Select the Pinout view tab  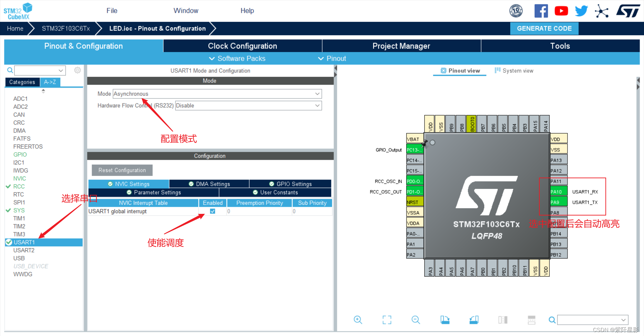tap(460, 70)
